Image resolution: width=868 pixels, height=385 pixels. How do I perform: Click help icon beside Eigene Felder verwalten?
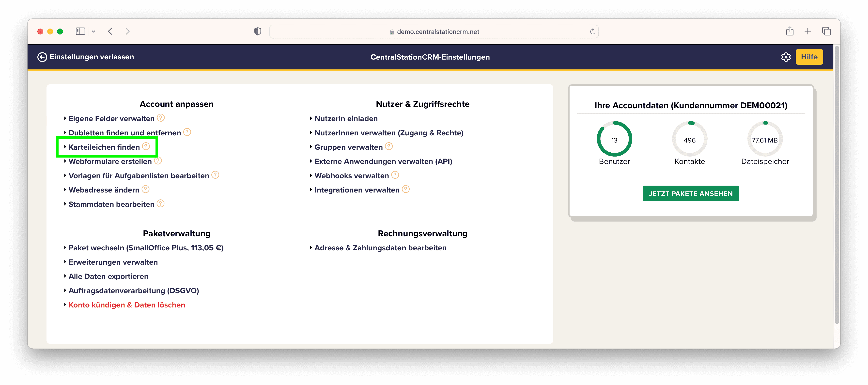[x=161, y=118]
